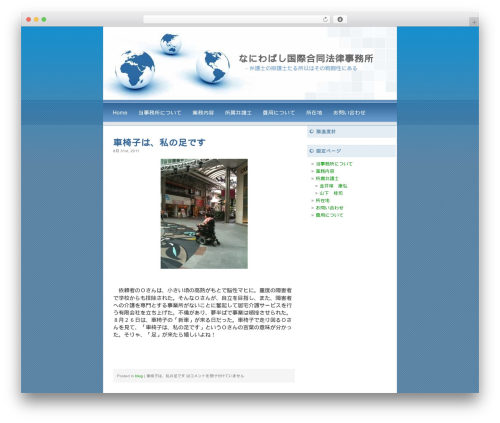Click the browser address bar
The image size is (500, 423).
(236, 19)
